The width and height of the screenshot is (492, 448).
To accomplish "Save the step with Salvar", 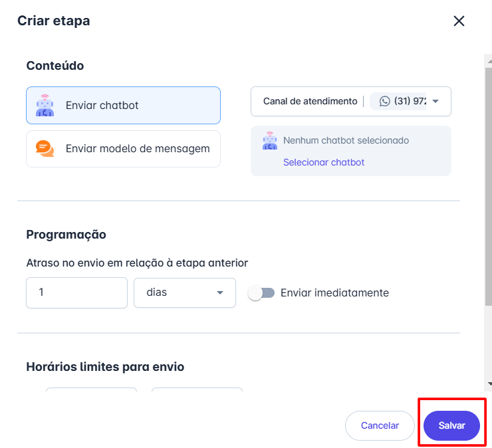I will point(451,425).
